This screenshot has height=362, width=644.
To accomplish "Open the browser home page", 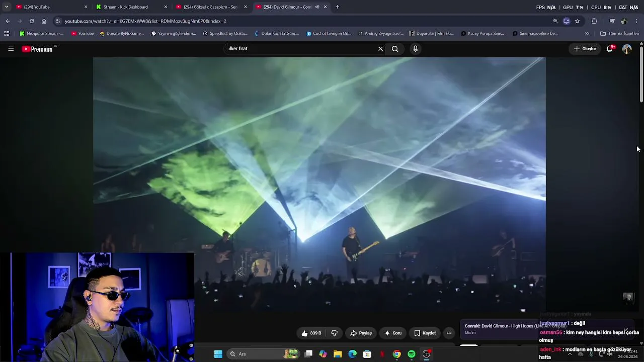I will tap(44, 21).
